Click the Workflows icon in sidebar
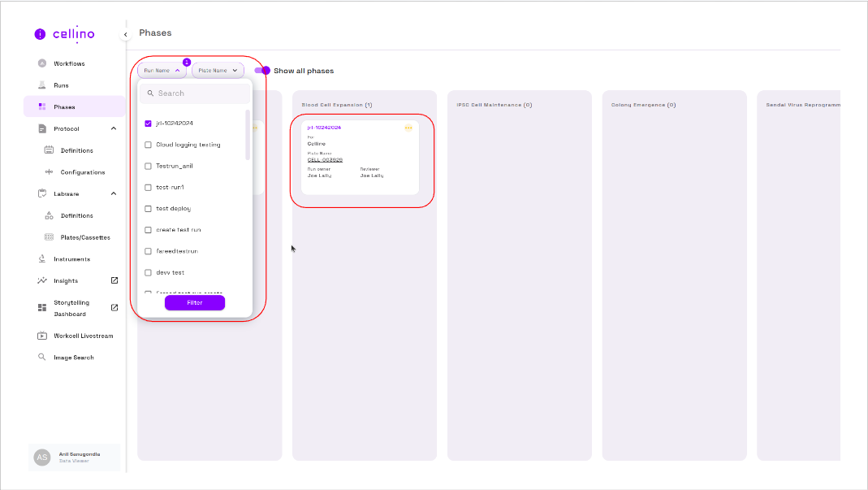 [42, 63]
